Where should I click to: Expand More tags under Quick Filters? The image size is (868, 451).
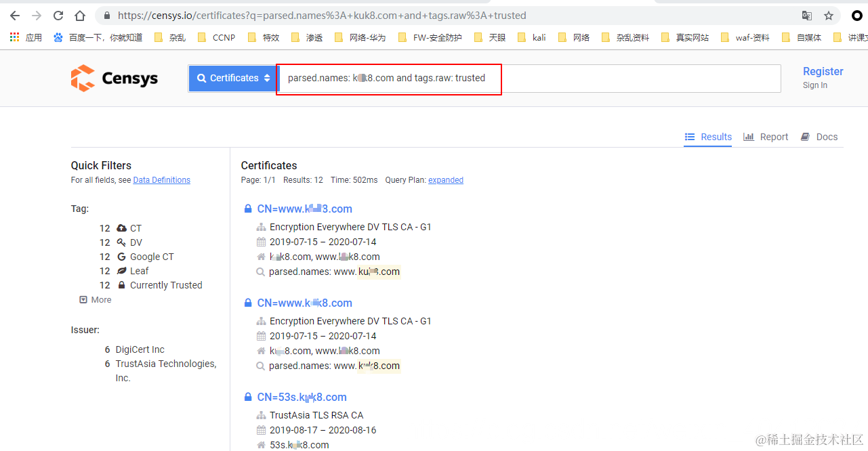click(96, 299)
